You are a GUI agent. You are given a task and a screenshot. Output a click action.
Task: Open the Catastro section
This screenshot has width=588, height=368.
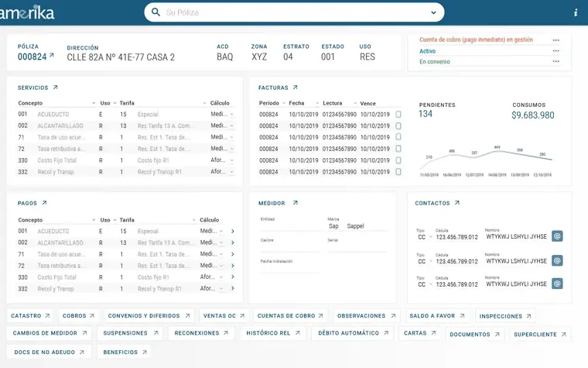click(30, 316)
